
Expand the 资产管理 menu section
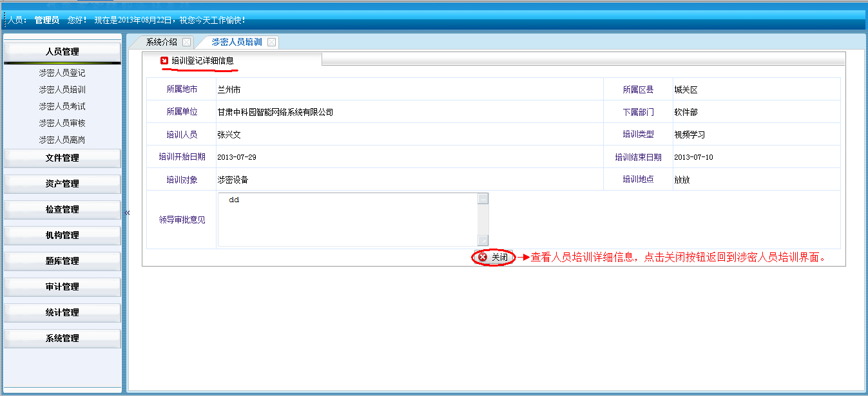point(63,184)
